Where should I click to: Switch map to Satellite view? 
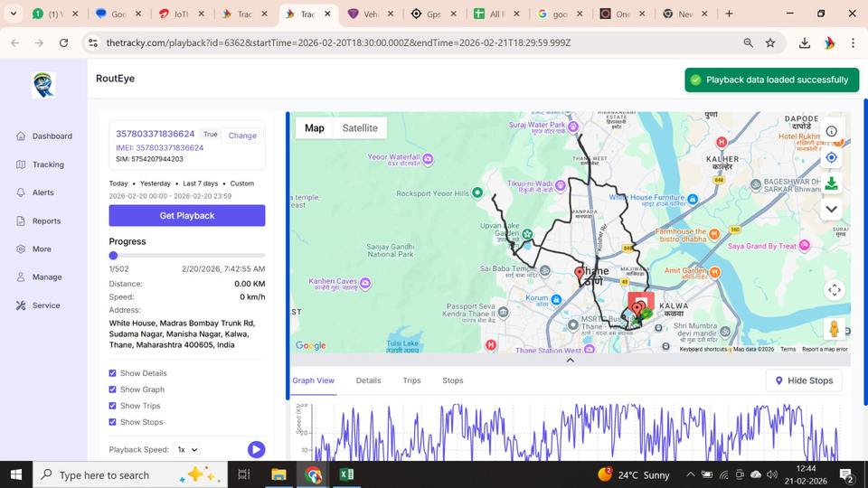tap(360, 128)
